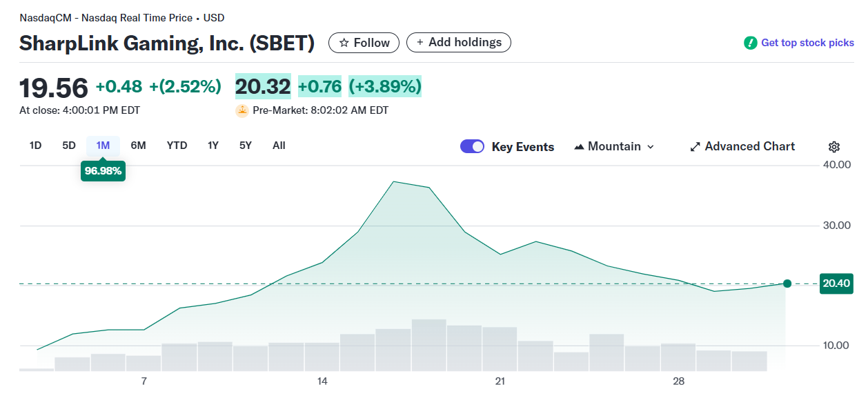Switch chart to 6M range
This screenshot has width=868, height=398.
tap(138, 146)
